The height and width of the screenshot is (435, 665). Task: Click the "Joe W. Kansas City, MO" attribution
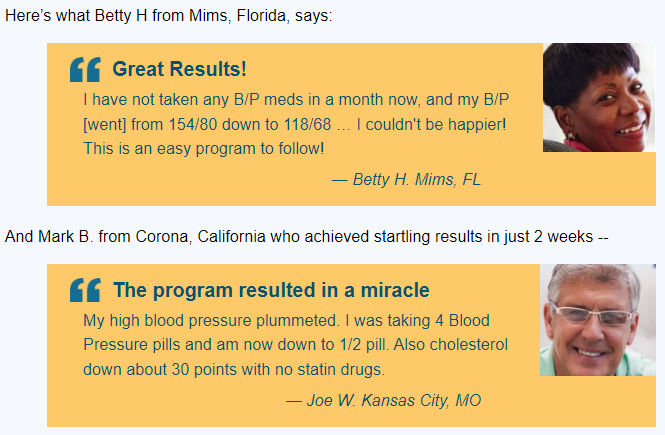point(383,400)
